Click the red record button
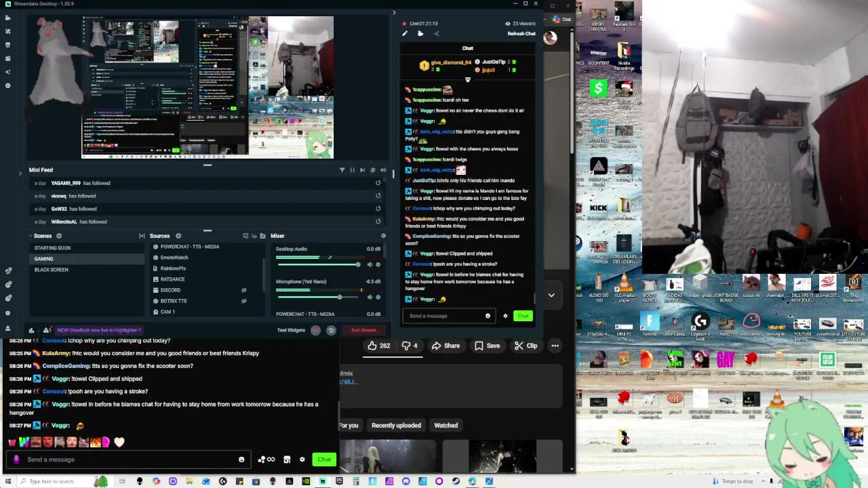Screen dimensions: 868x488 [315, 330]
